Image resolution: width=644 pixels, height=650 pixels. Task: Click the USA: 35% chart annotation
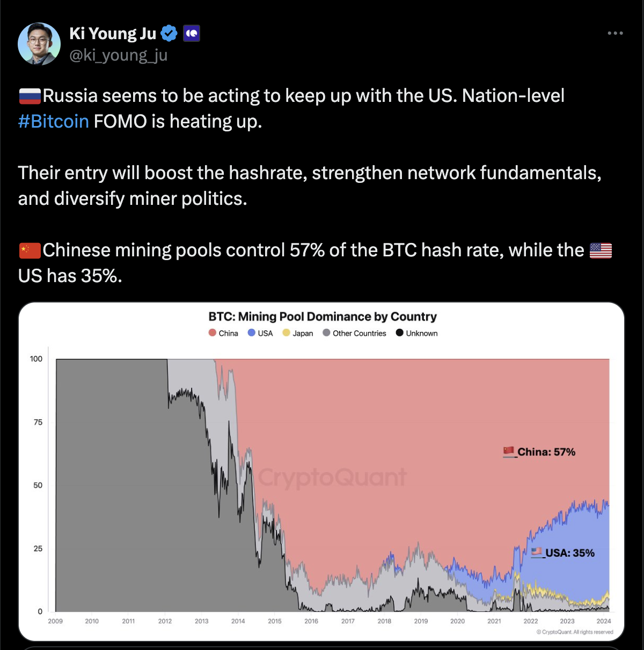(563, 553)
